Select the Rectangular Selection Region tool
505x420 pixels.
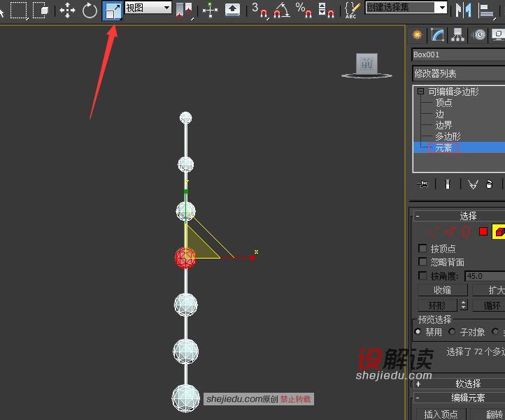pos(19,10)
